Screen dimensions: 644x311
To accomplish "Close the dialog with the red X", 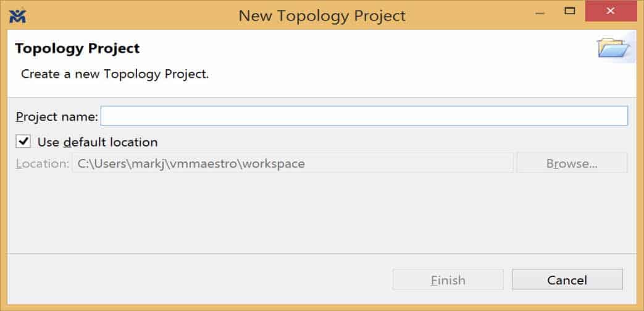I will [x=611, y=11].
